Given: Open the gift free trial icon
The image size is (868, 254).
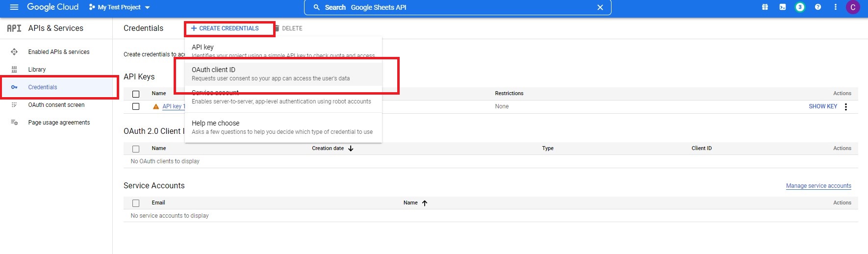Looking at the screenshot, I should (765, 7).
